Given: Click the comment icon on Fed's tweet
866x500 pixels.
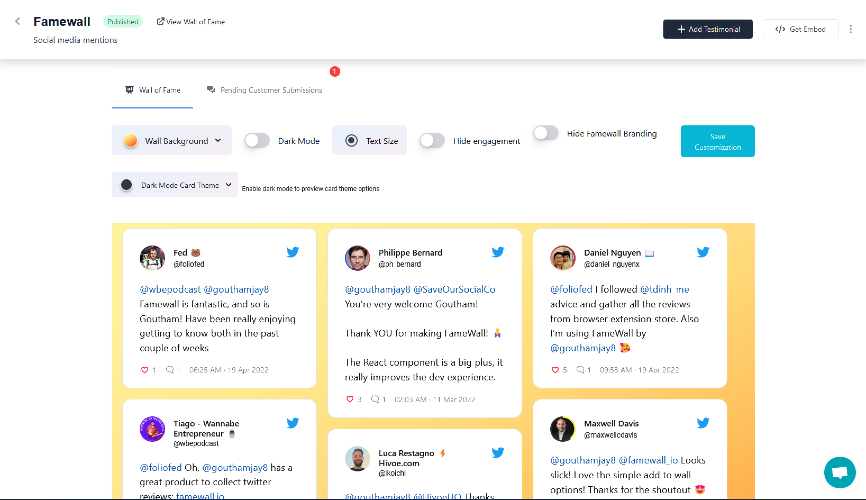Looking at the screenshot, I should 170,370.
